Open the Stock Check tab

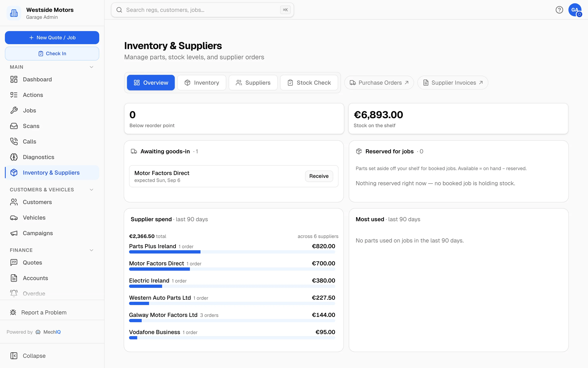[x=309, y=83]
